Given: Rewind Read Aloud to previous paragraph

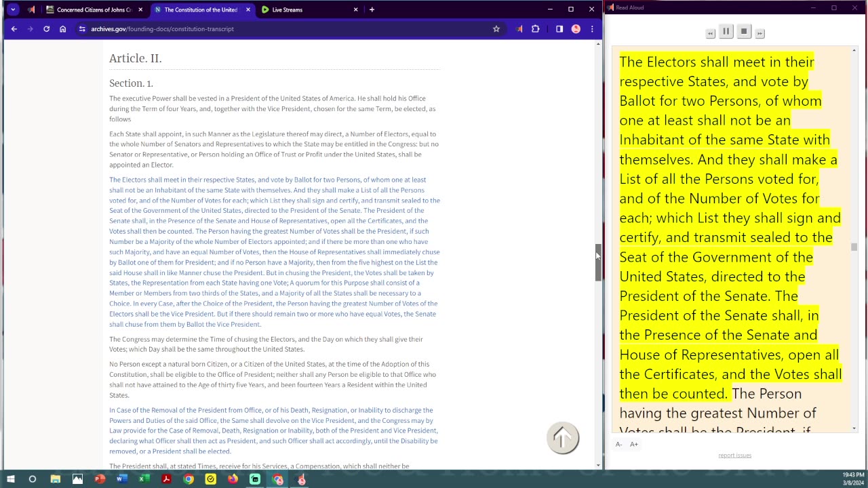Looking at the screenshot, I should [710, 33].
